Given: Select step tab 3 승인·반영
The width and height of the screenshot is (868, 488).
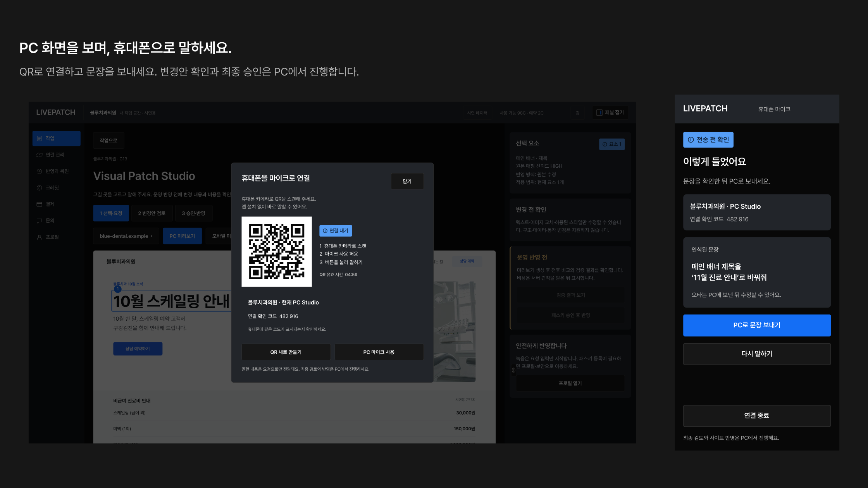Looking at the screenshot, I should coord(193,213).
